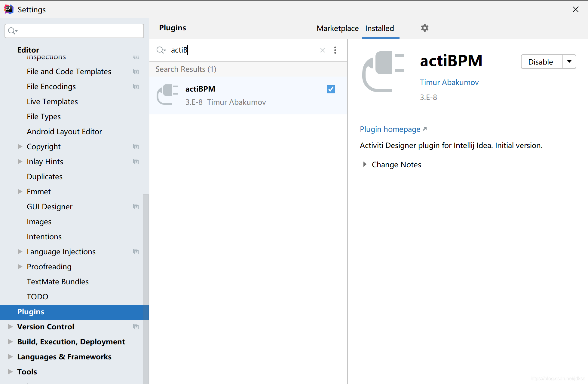The height and width of the screenshot is (384, 588).
Task: Expand the Inlay Hints node
Action: pyautogui.click(x=20, y=162)
